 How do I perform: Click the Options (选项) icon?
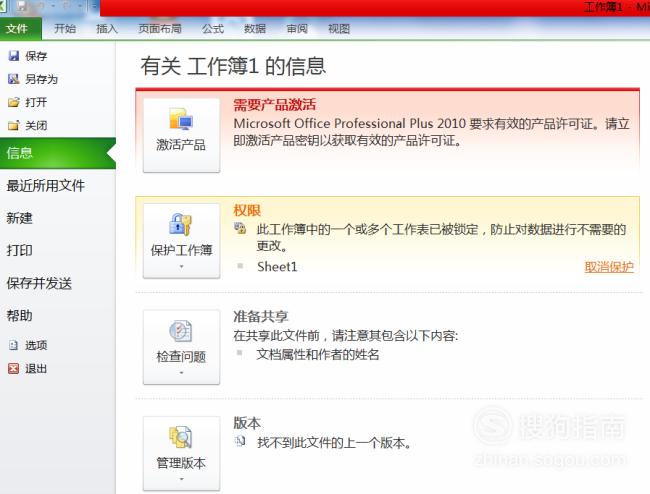(x=14, y=345)
